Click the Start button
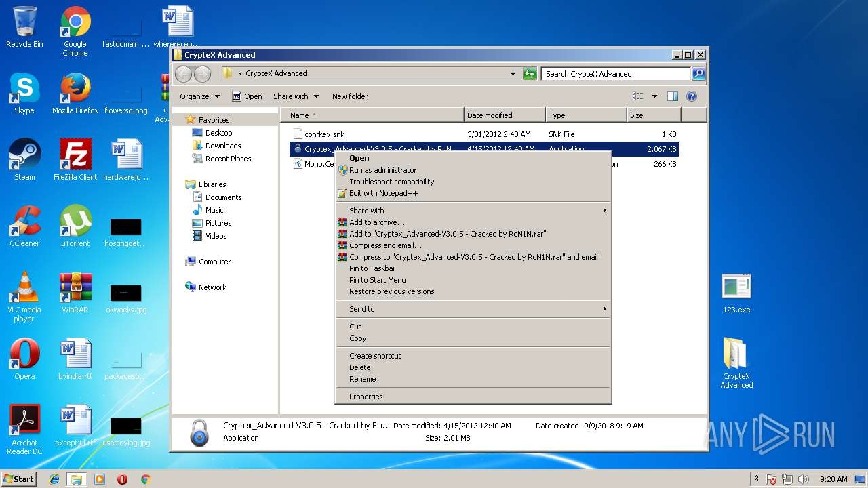Viewport: 868px width, 488px height. click(19, 479)
